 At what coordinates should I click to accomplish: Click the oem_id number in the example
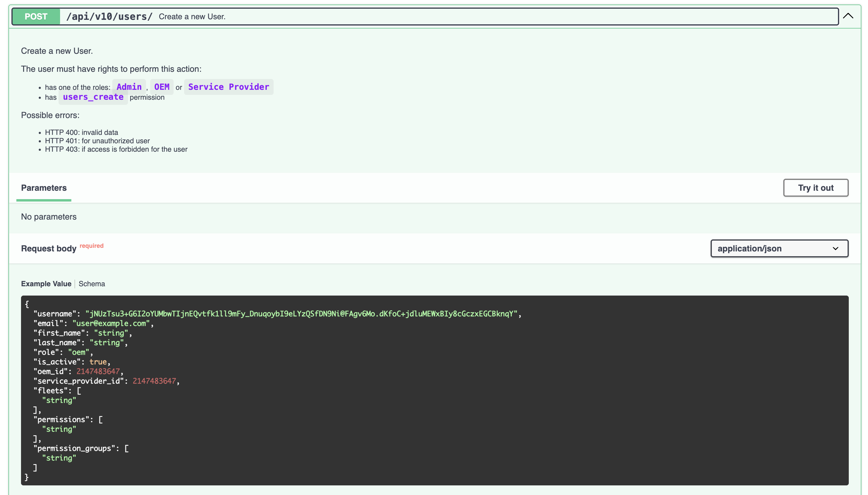[98, 371]
